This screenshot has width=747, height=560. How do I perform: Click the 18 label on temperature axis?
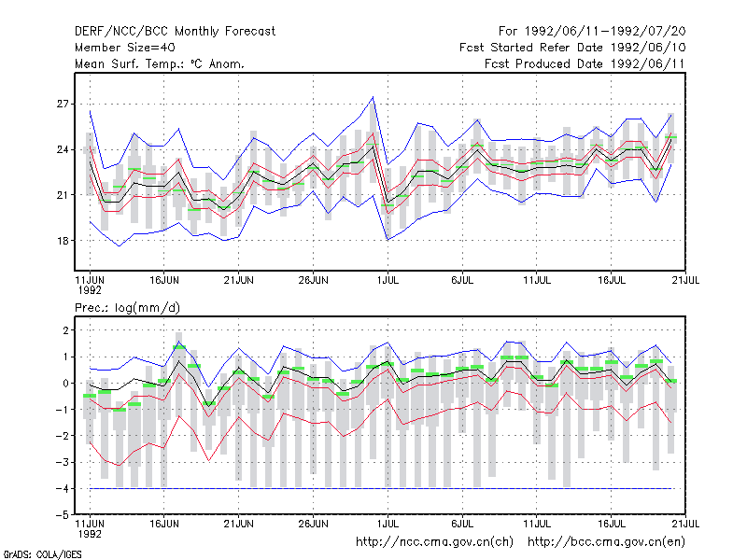coord(63,241)
